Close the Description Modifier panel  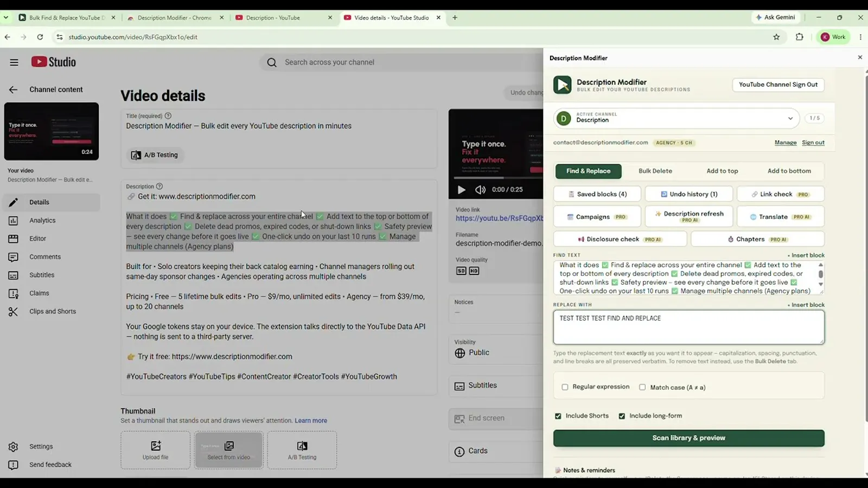click(x=860, y=57)
